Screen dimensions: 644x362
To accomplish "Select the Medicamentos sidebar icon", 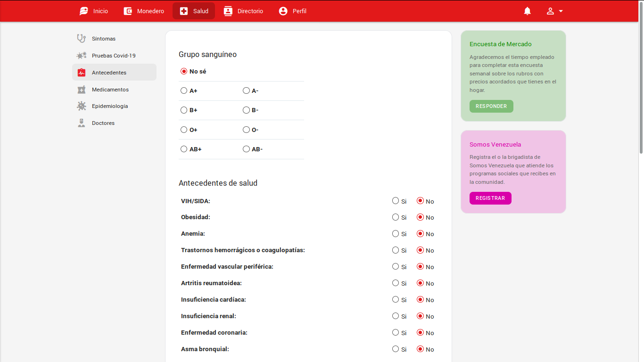I will click(x=82, y=90).
